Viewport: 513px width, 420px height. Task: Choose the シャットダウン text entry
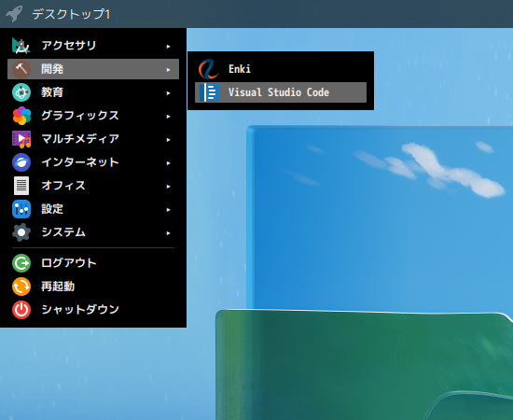point(80,310)
